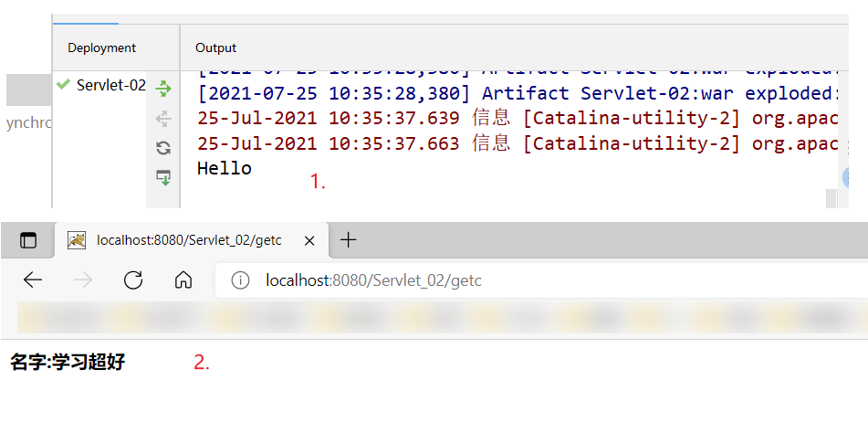Click the green checkmark beside Servlet-02
868x443 pixels.
pyautogui.click(x=63, y=85)
